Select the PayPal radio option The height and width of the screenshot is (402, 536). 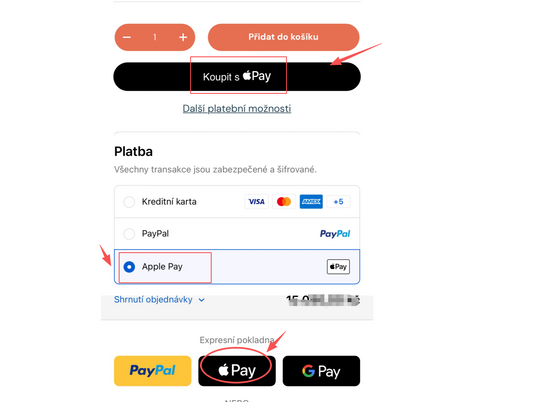click(129, 234)
